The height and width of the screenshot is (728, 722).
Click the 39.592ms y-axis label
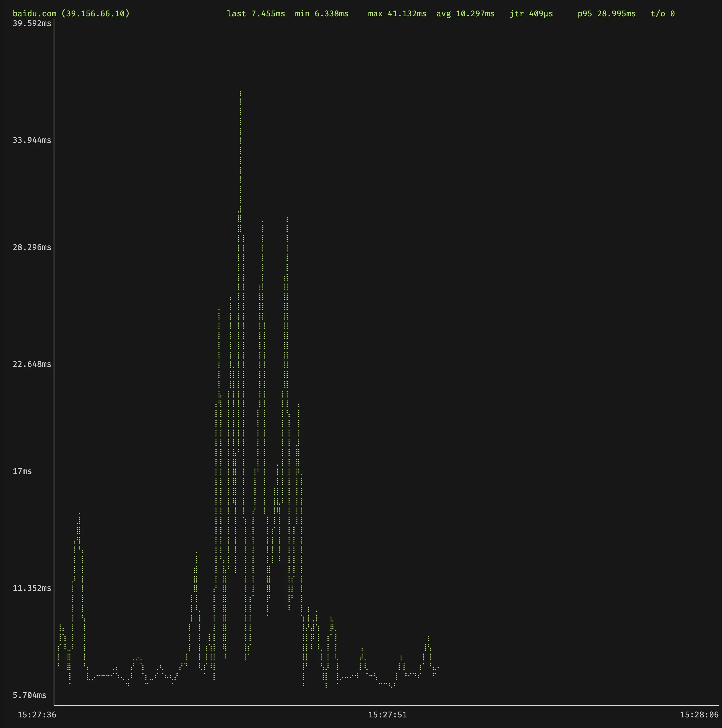[32, 24]
